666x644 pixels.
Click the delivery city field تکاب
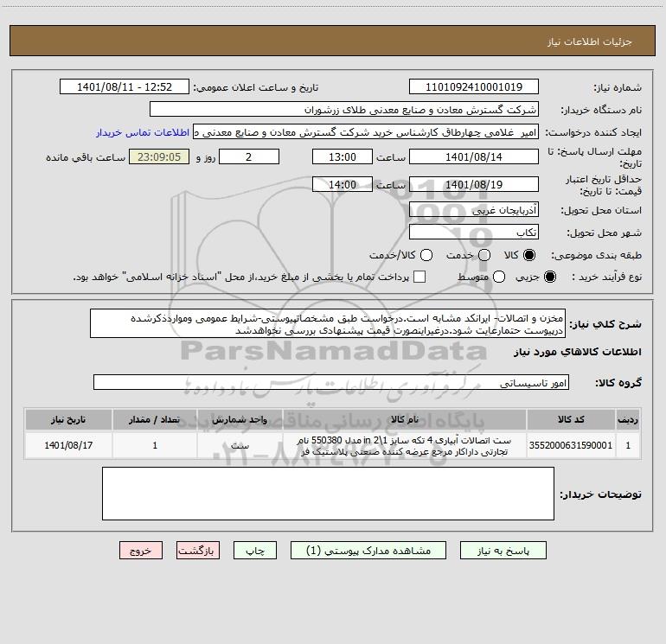click(474, 233)
